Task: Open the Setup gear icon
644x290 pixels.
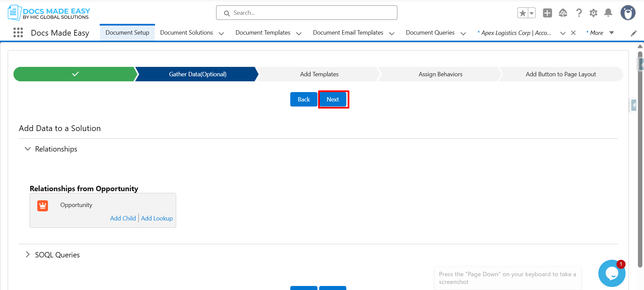Action: click(593, 13)
